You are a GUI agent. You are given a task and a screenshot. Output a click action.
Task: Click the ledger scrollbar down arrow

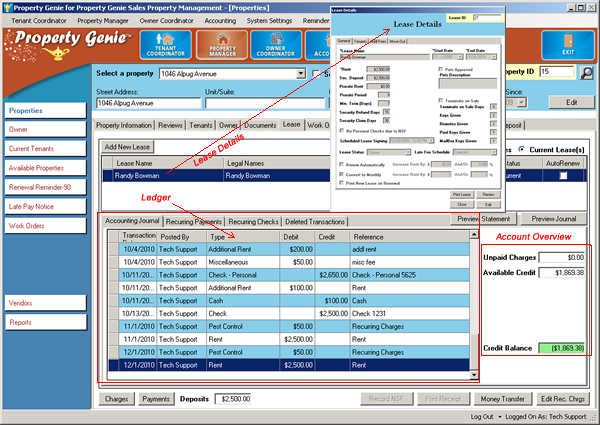474,375
